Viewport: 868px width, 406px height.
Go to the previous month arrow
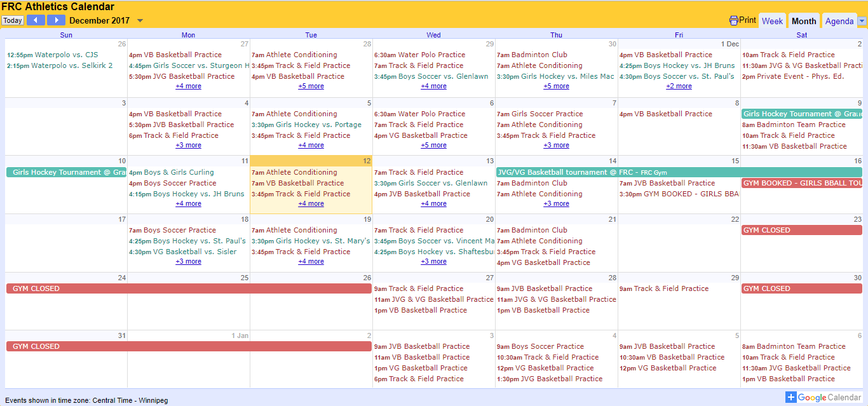[x=36, y=20]
